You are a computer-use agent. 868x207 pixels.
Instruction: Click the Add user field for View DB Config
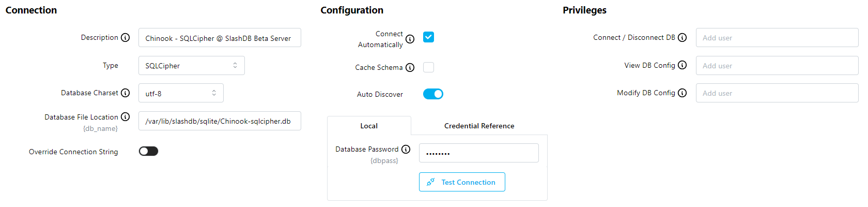pyautogui.click(x=777, y=66)
